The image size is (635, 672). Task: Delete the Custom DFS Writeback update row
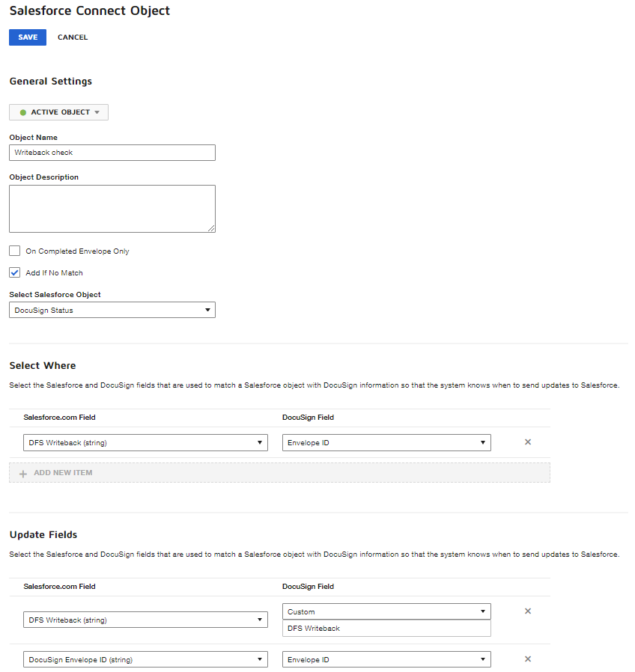coord(528,611)
